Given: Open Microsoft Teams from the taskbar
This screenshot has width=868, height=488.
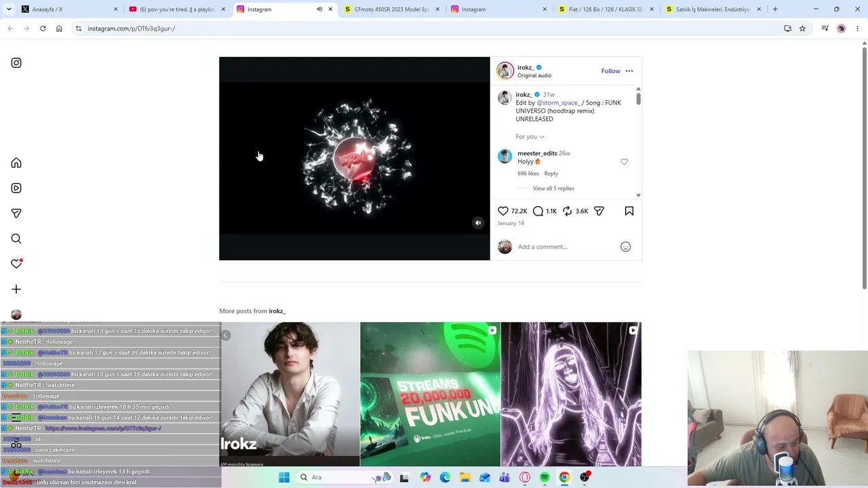Looking at the screenshot, I should 505,477.
